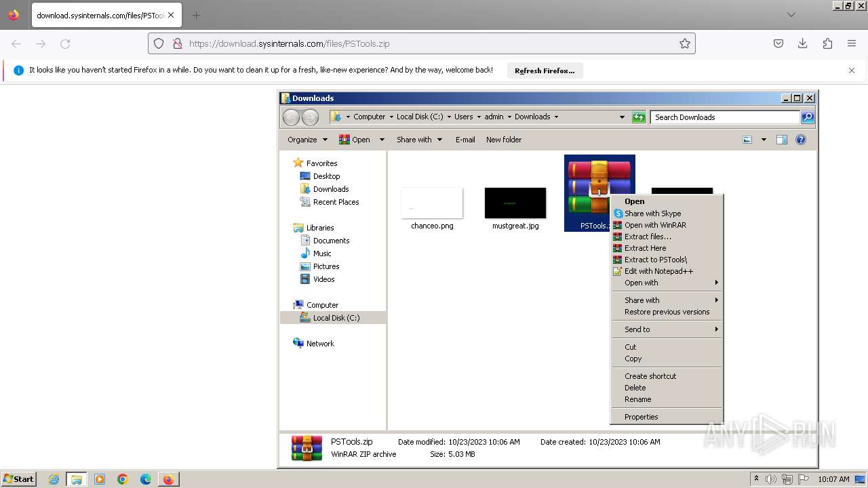Image resolution: width=868 pixels, height=488 pixels.
Task: Expand the context menu's Share with submenu
Action: pyautogui.click(x=667, y=300)
